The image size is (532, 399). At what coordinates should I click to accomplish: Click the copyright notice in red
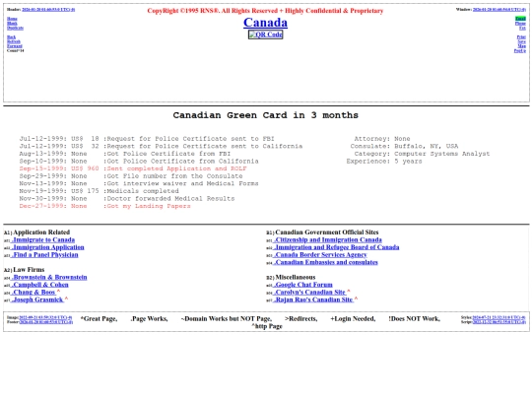point(265,11)
